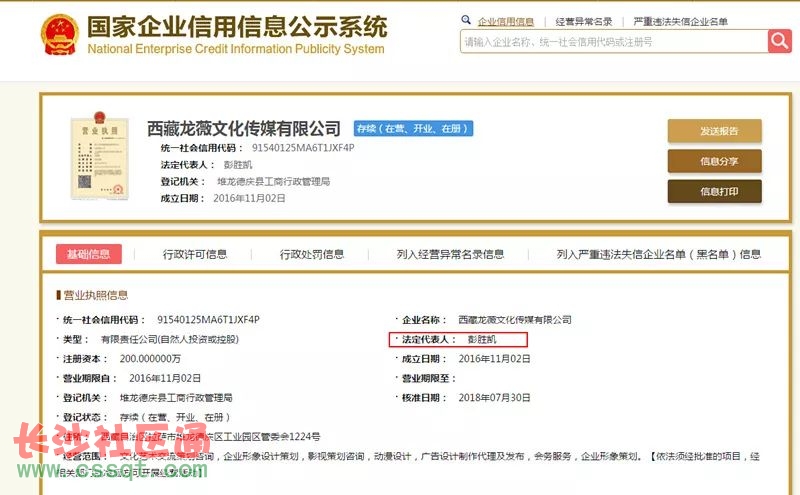
Task: Select the 严重违法失信企业名单 search category
Action: tap(681, 21)
